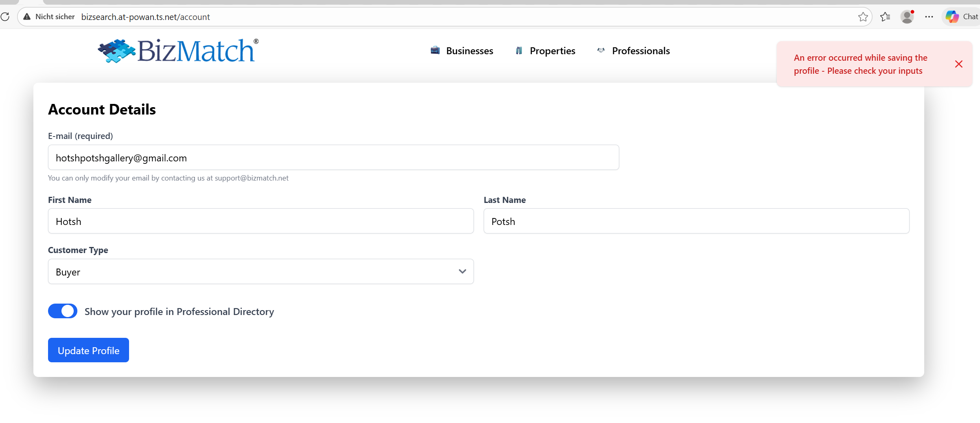Click the Update Profile button
Screen dimensions: 980x423
point(88,350)
